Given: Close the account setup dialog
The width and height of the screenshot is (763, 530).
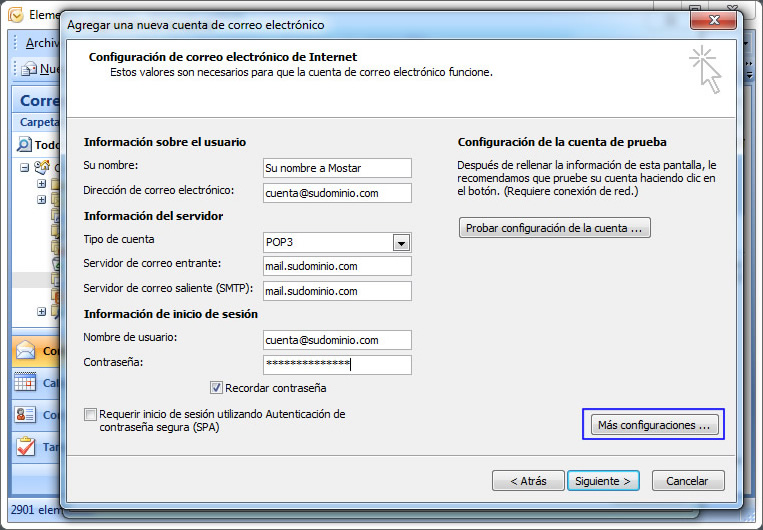Looking at the screenshot, I should [x=714, y=22].
